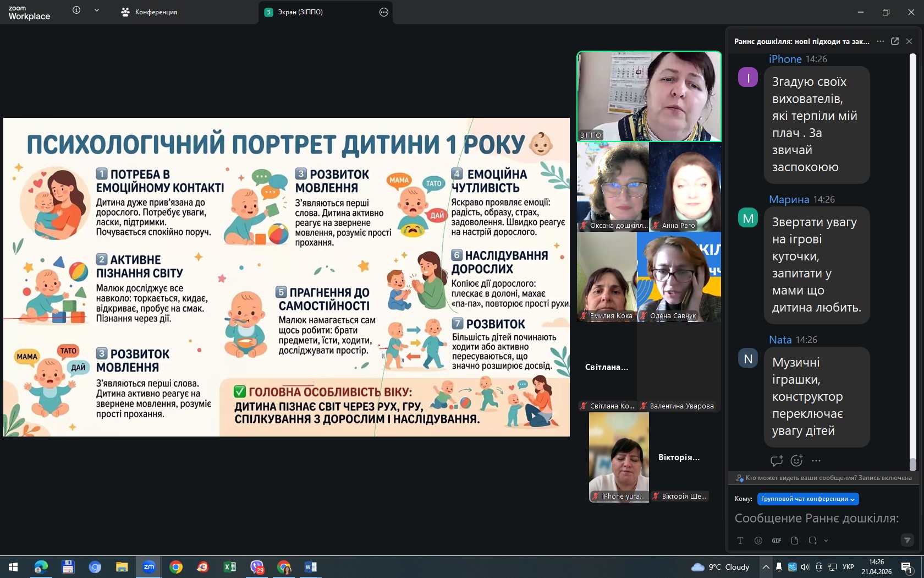Image resolution: width=924 pixels, height=578 pixels.
Task: Open Viber from the Windows taskbar
Action: pyautogui.click(x=257, y=567)
